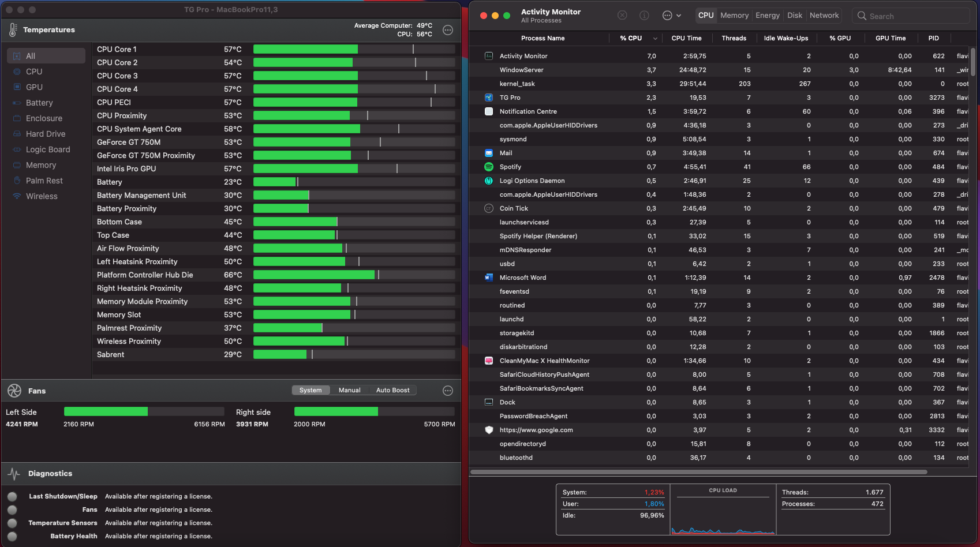This screenshot has width=980, height=547.
Task: Switch to the Network tab
Action: 824,16
